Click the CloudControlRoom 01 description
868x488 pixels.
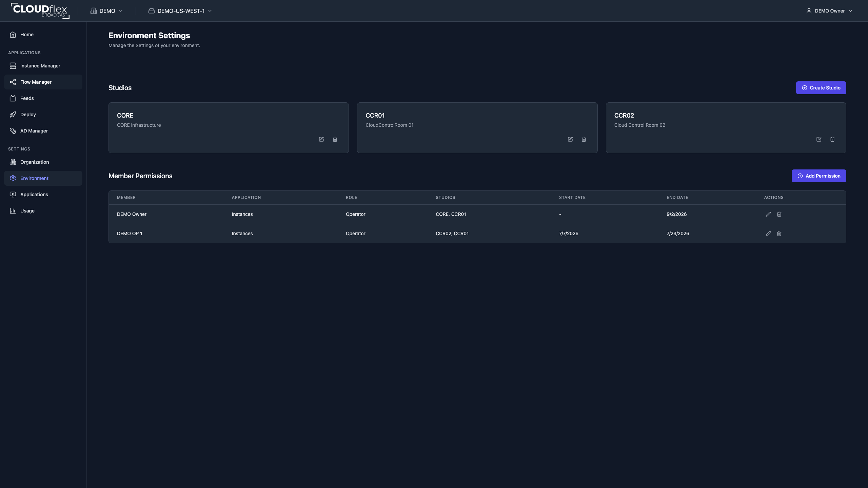tap(390, 125)
